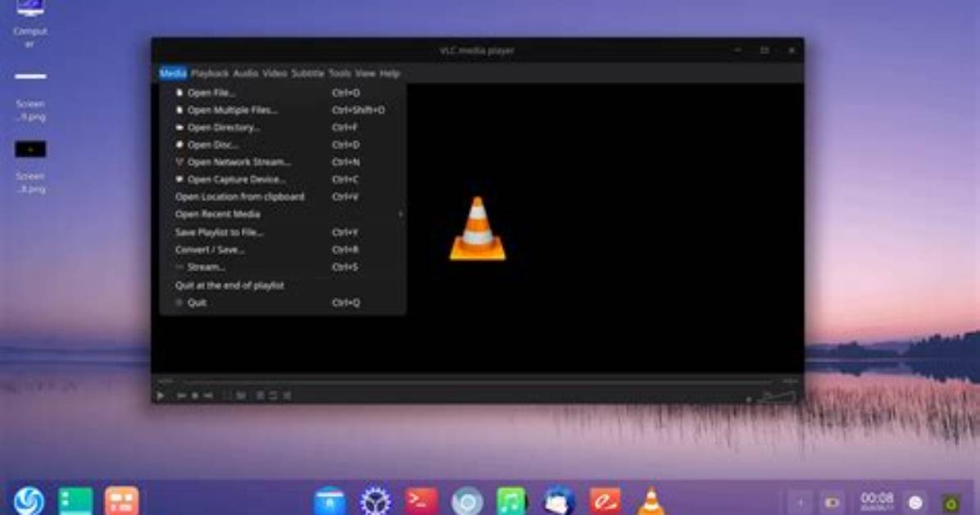Toggle Quit at the end of playlist
The image size is (980, 515).
283,285
